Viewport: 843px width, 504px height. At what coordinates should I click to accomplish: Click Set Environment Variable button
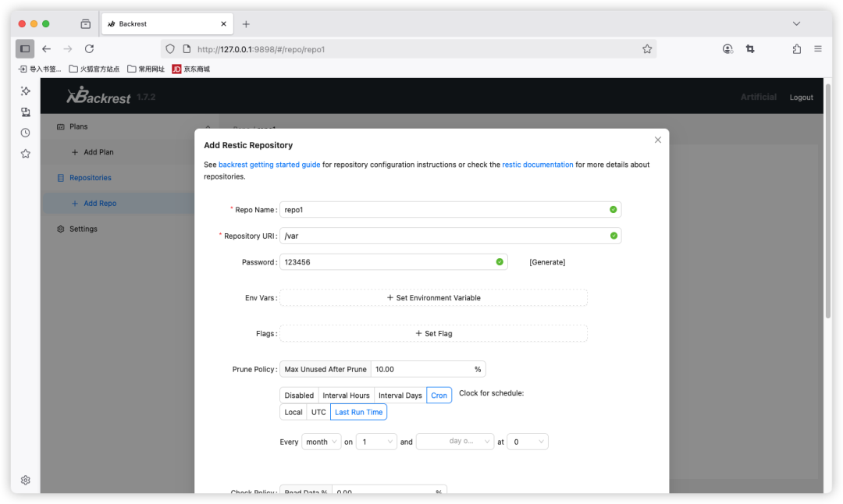click(433, 298)
